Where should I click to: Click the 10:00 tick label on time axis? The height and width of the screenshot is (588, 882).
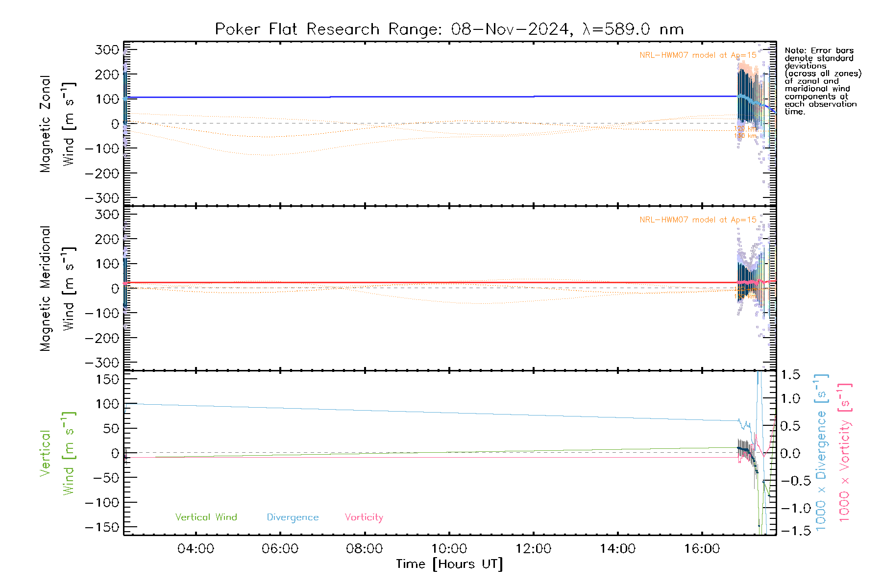(449, 548)
